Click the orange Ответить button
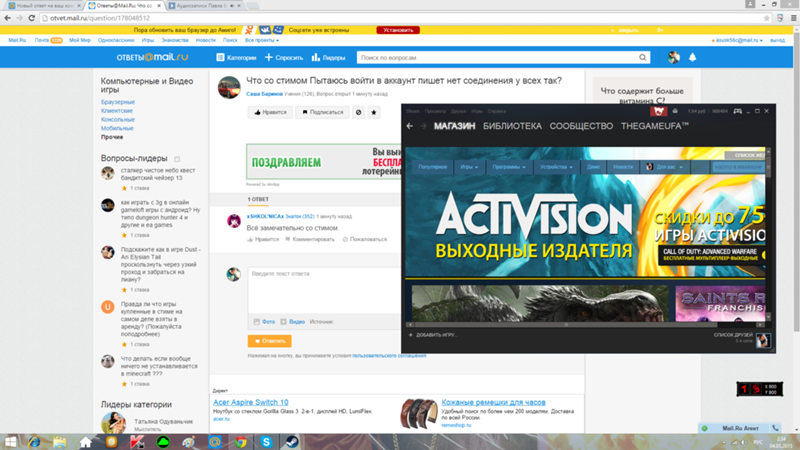 click(x=269, y=341)
